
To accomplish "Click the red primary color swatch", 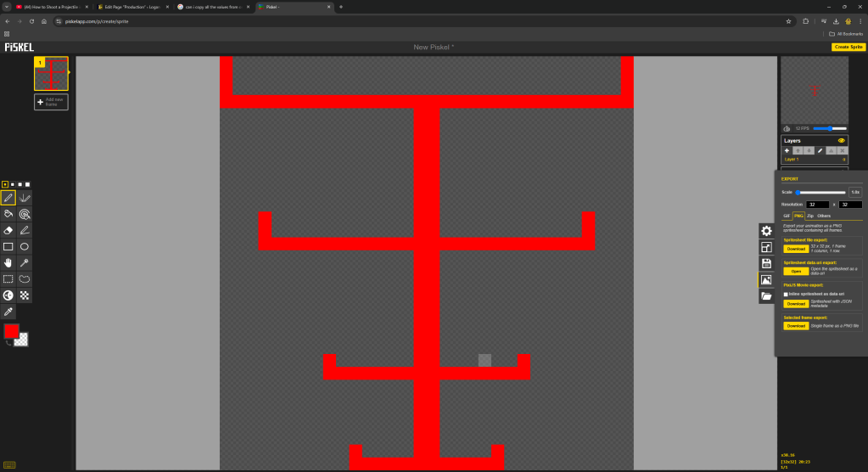I will [x=11, y=331].
